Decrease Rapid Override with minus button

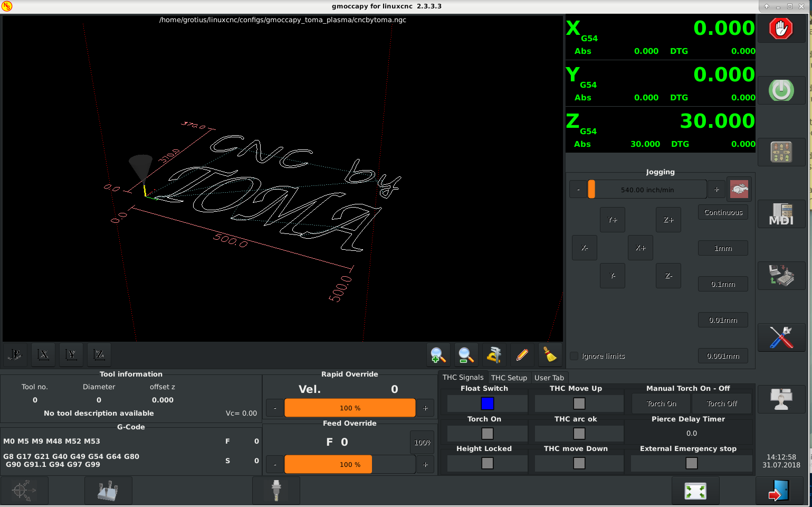click(x=275, y=408)
